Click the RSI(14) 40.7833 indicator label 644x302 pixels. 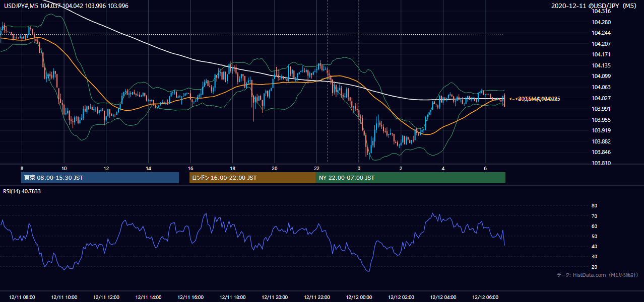tap(22, 191)
